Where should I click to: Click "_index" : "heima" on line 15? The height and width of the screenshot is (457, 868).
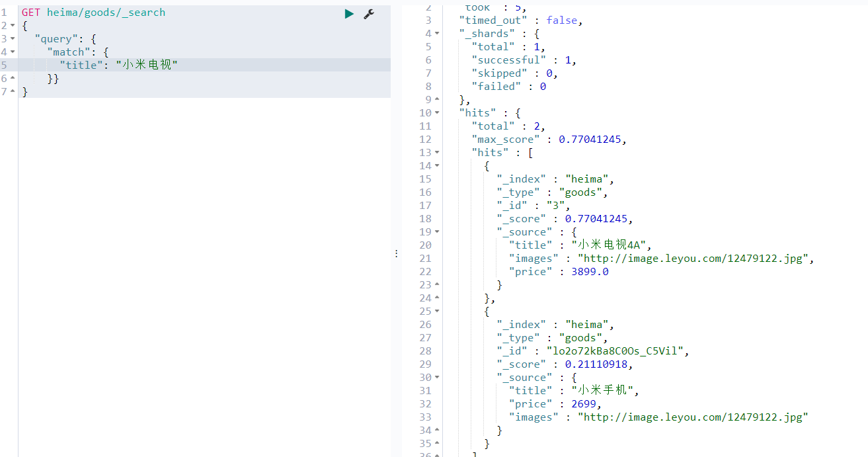tap(555, 179)
